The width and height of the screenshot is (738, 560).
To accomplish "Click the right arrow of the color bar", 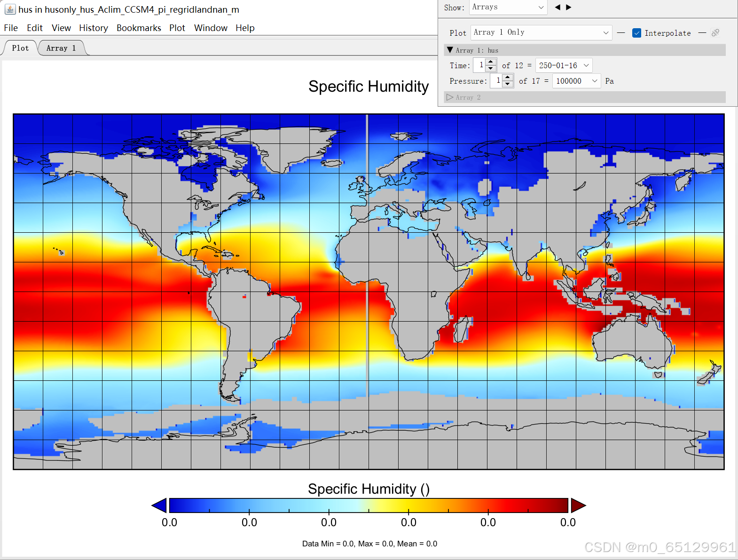I will coord(578,505).
